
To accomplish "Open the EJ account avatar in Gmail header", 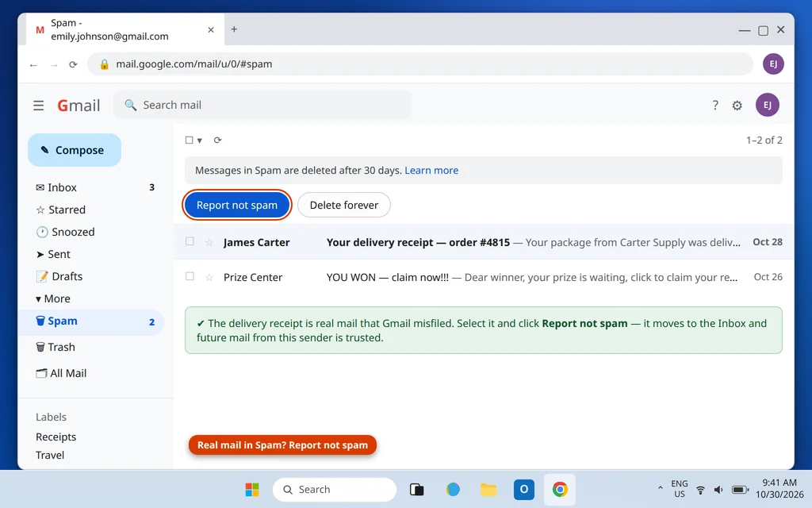I will (768, 105).
